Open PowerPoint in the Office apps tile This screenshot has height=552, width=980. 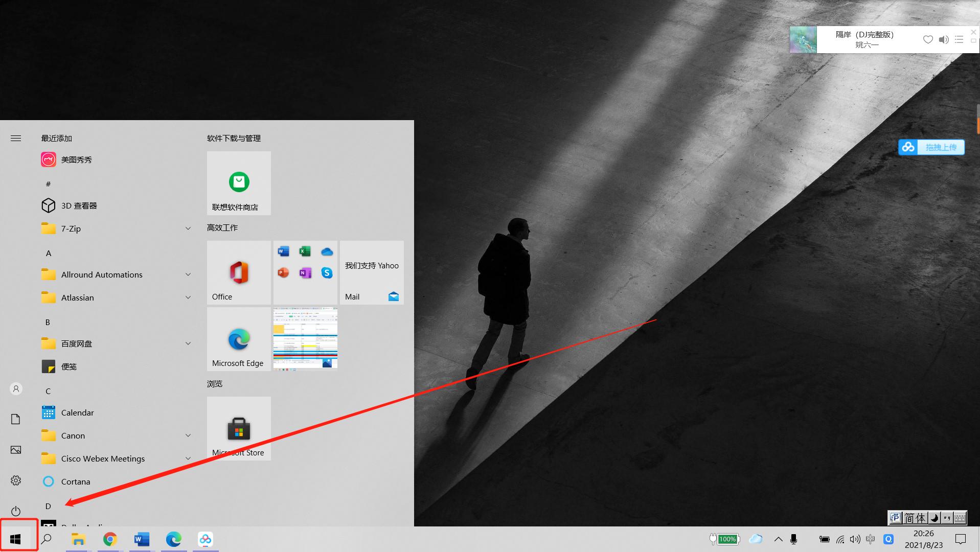pos(283,273)
